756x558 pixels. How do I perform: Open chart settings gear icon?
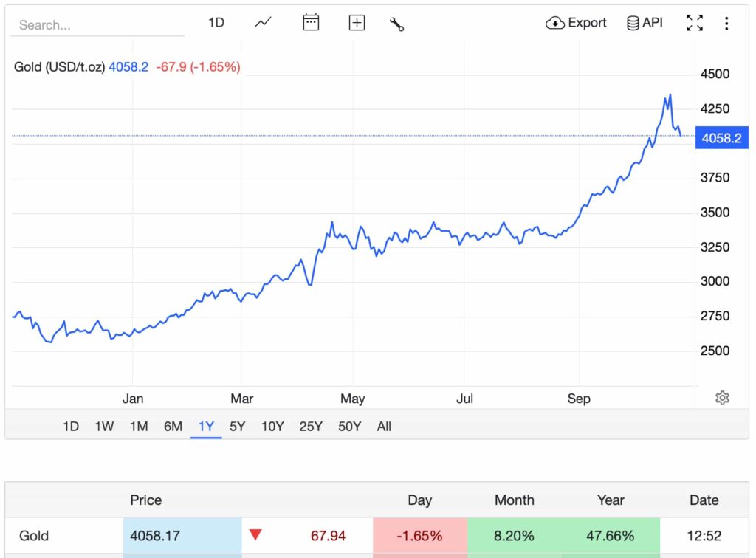point(722,398)
